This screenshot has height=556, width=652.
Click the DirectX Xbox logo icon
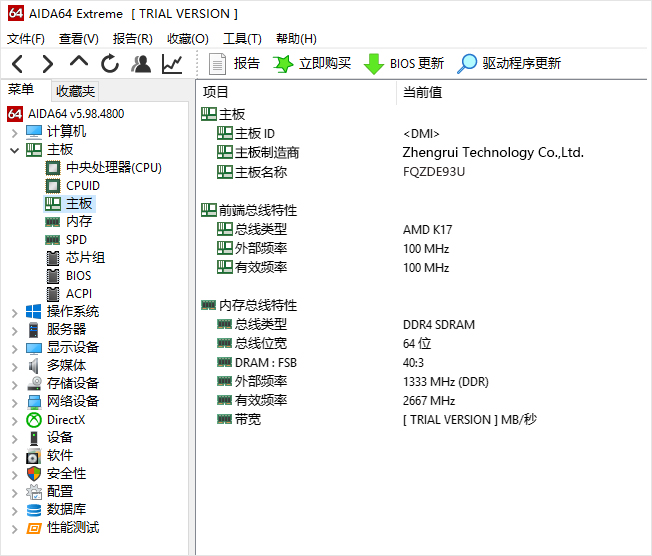pos(34,420)
